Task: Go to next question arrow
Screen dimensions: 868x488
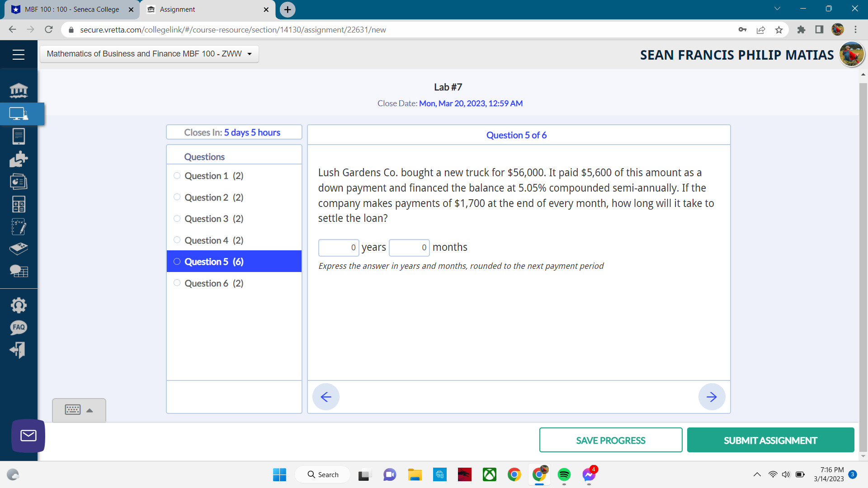Action: pos(712,397)
